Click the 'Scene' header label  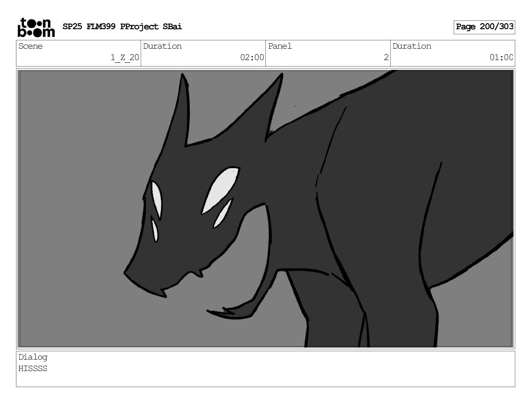31,46
